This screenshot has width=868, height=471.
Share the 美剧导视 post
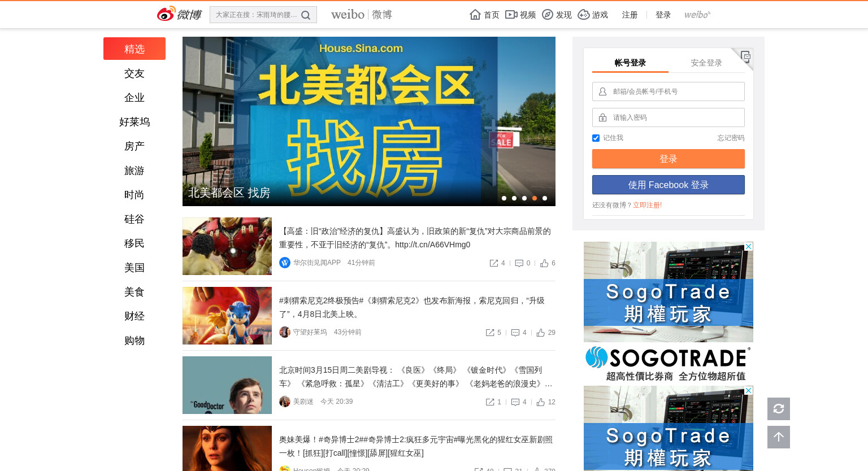490,402
